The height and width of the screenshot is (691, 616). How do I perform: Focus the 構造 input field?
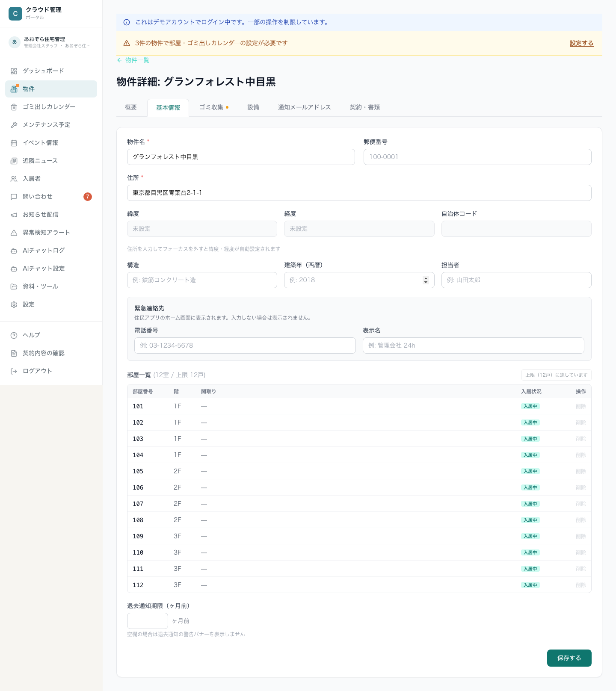pos(202,280)
